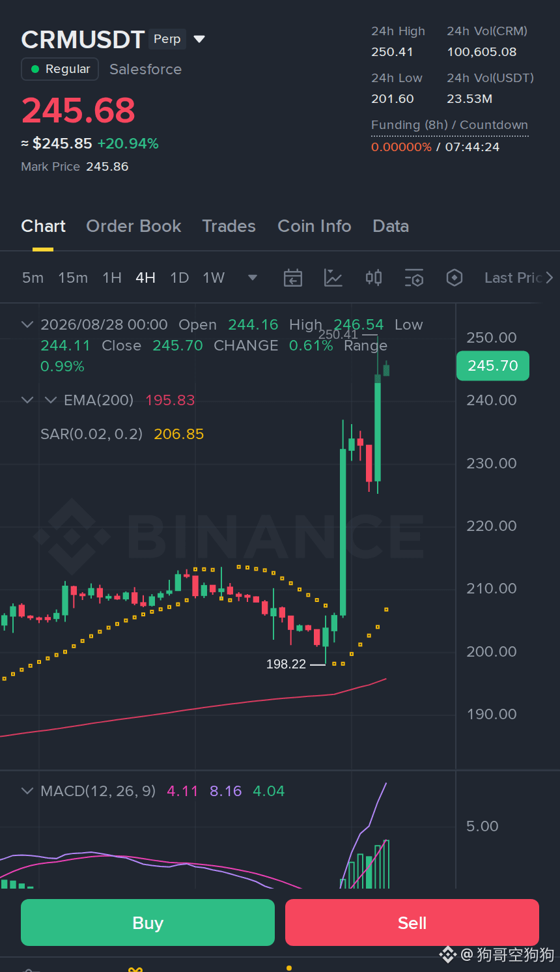Tap the Regular status badge
560x972 pixels.
60,69
